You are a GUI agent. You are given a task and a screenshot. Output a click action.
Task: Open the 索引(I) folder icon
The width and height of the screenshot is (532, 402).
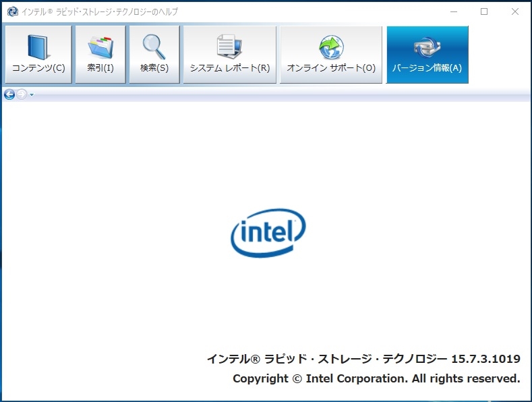point(100,47)
